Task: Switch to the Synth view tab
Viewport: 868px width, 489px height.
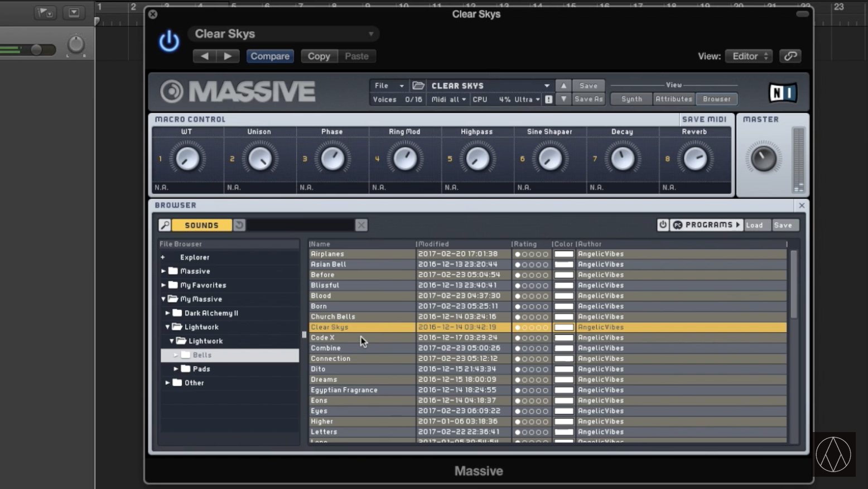Action: coord(631,99)
